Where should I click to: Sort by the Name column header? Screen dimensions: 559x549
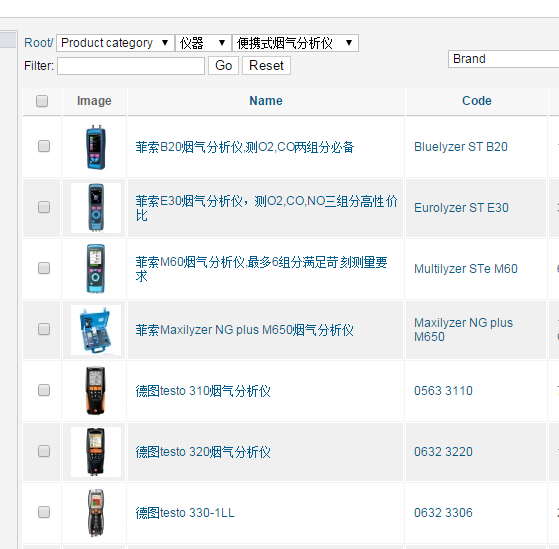(x=266, y=101)
